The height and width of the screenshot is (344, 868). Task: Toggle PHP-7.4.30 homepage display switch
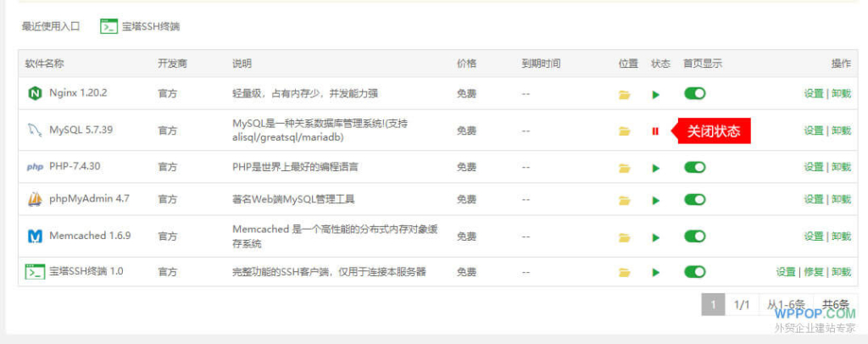click(x=695, y=167)
